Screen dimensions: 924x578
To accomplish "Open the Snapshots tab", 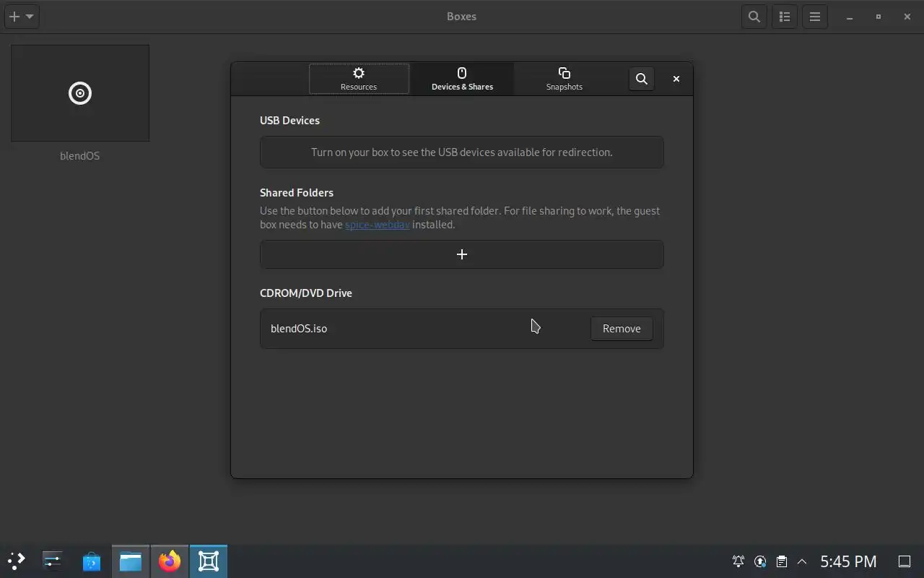I will pos(564,79).
